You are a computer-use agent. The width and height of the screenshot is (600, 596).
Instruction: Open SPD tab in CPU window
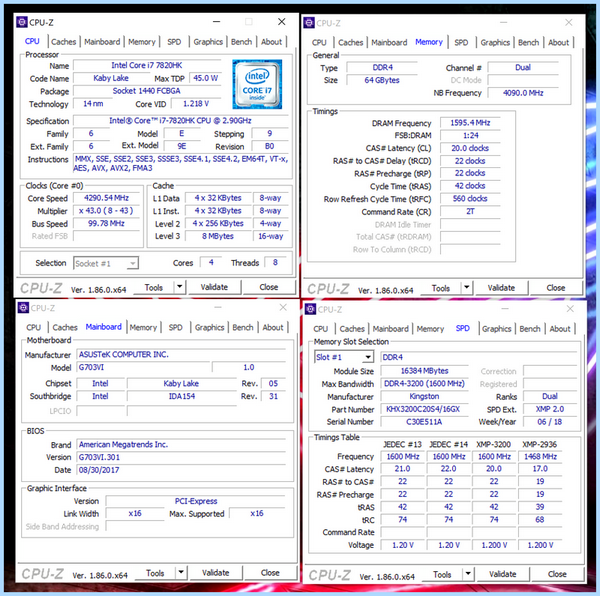(174, 42)
